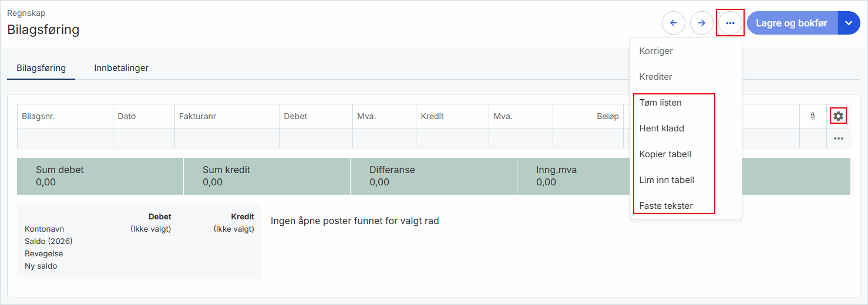Viewport: 868px width, 305px height.
Task: Click the previous voucher left arrow button
Action: point(674,23)
